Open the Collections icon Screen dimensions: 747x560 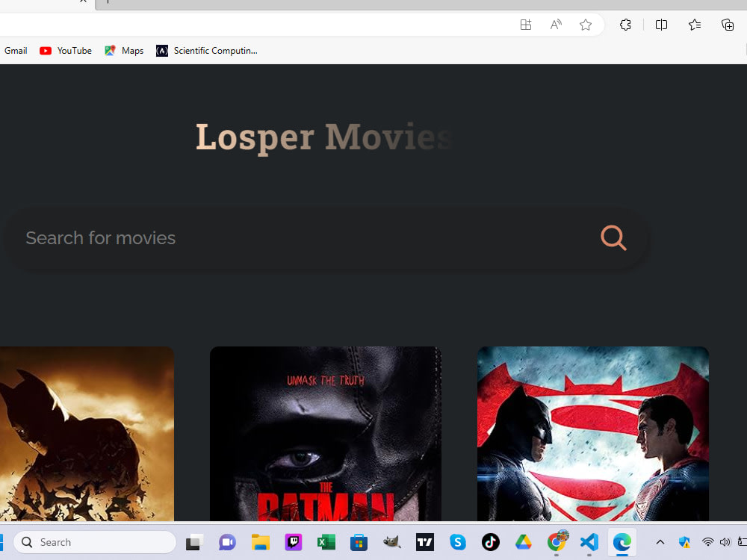pos(728,25)
